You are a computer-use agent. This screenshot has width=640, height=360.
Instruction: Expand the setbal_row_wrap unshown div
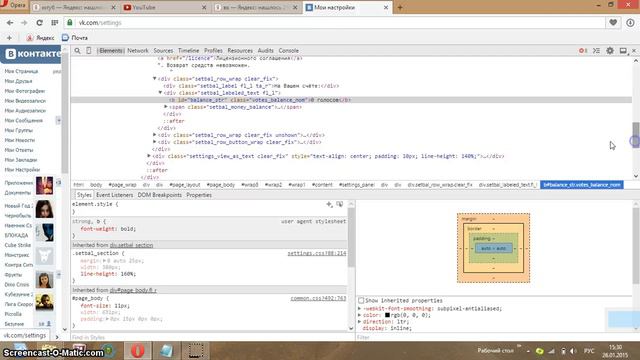[x=155, y=135]
